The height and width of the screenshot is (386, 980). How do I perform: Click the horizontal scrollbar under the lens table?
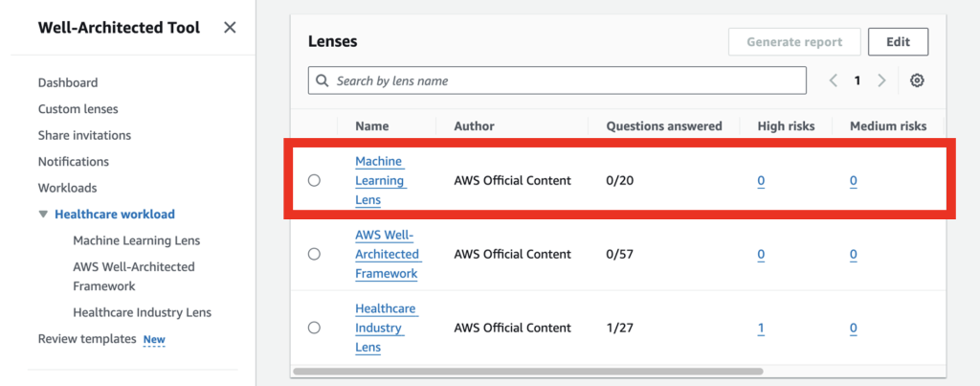click(x=528, y=371)
